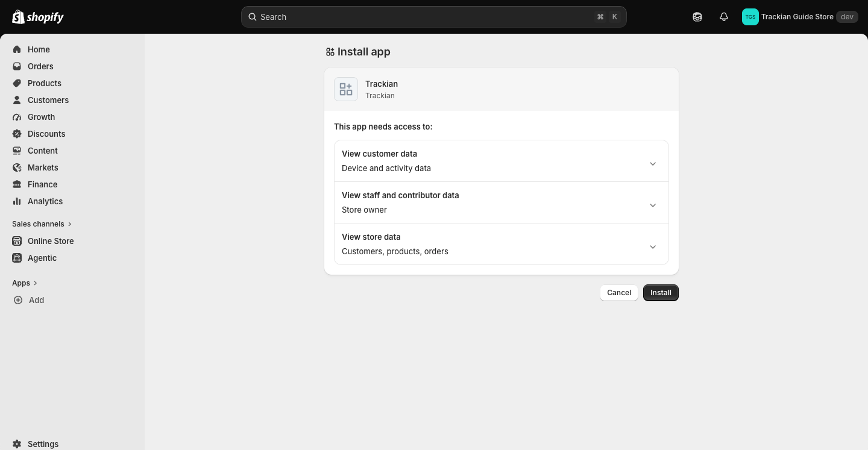Open Analytics in the sidebar
This screenshot has height=450, width=868.
point(72,201)
